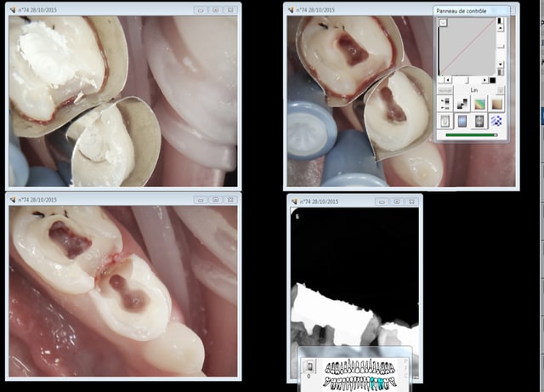Click the gray sharpen filter icon
The height and width of the screenshot is (392, 544).
tap(480, 121)
